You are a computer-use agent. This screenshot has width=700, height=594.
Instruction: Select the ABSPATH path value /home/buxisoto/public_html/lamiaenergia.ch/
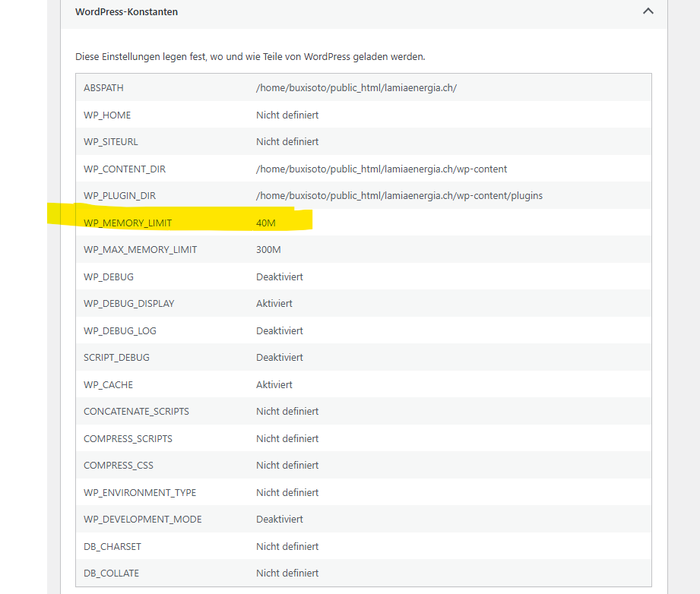point(356,88)
